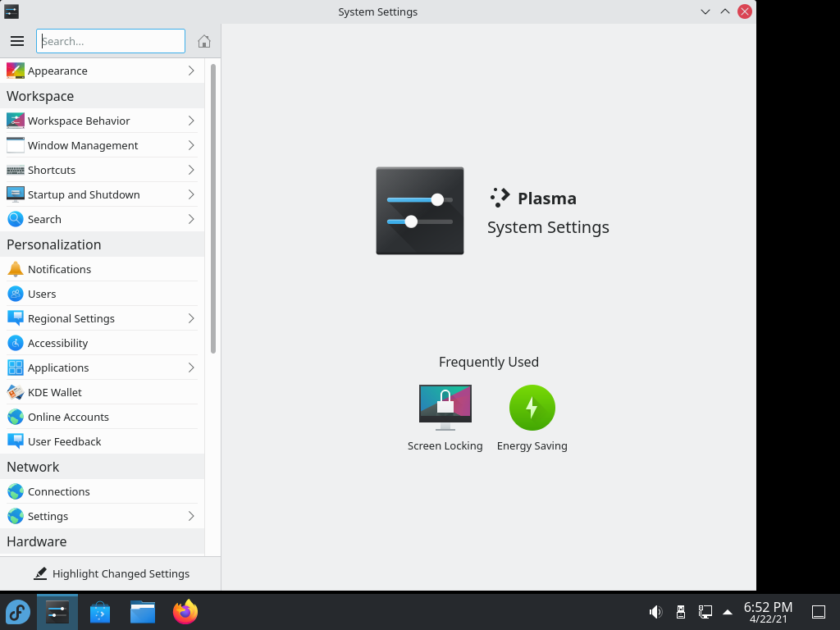Select Window Management in sidebar
Screen dimensions: 840x630
pos(102,145)
